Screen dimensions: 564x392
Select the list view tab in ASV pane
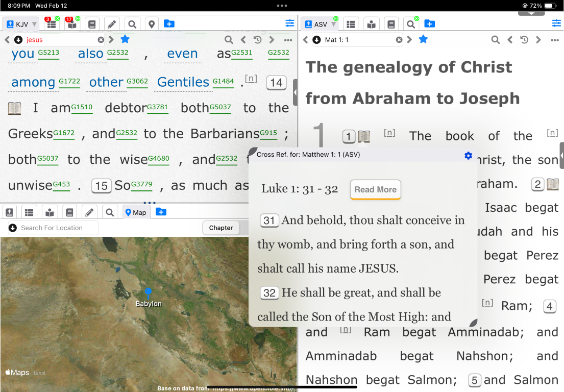tap(350, 24)
